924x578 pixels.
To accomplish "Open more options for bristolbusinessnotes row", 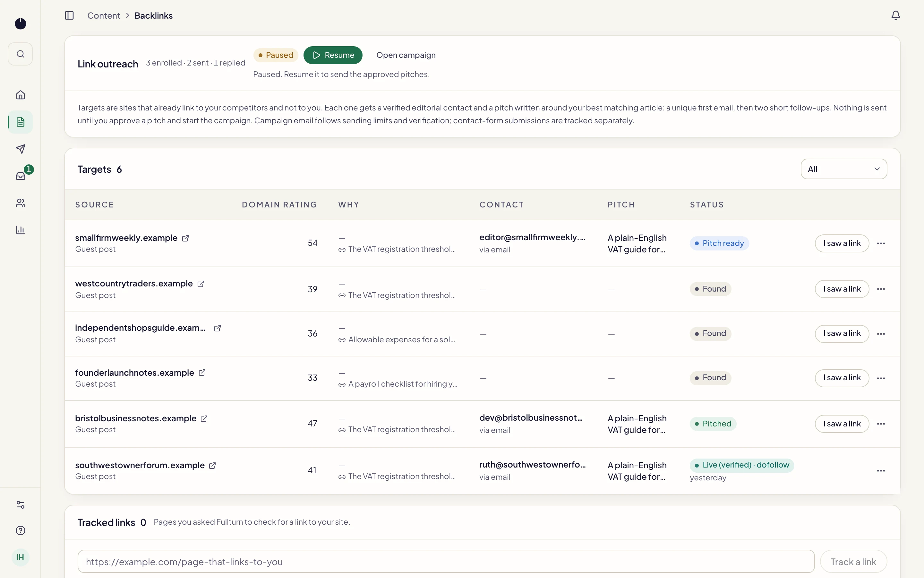I will (x=881, y=424).
